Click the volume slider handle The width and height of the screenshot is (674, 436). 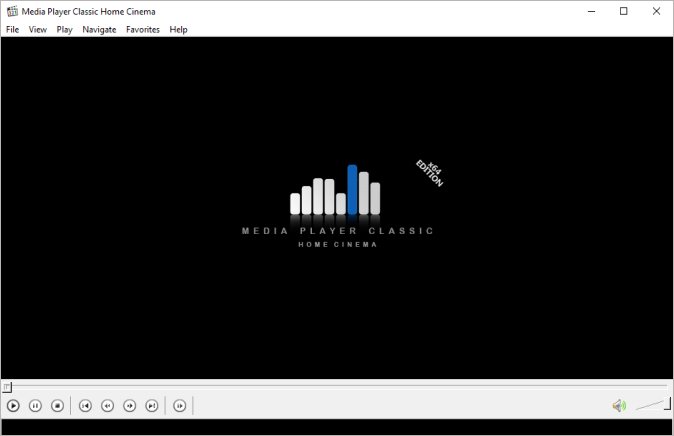click(668, 403)
